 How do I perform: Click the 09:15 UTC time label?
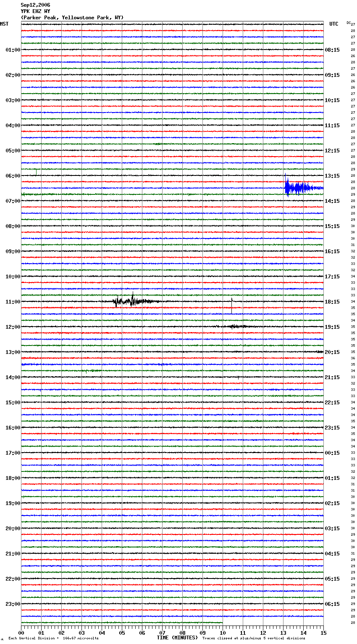point(332,75)
